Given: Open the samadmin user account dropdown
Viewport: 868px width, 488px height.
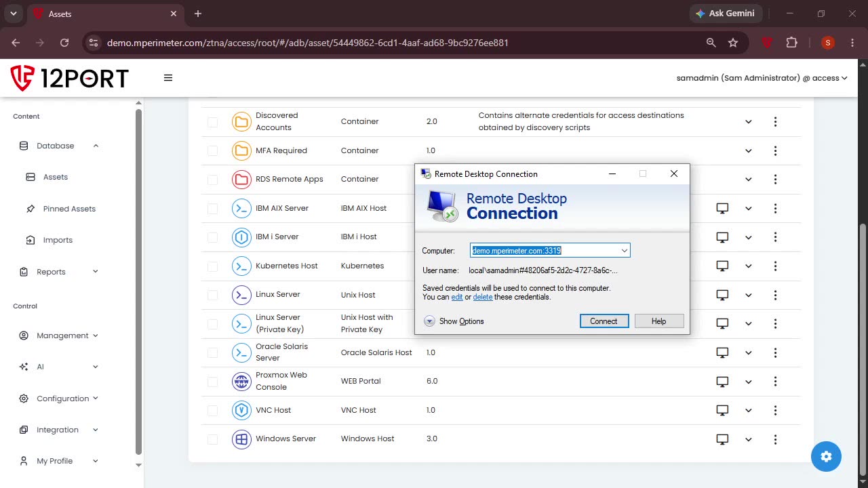Looking at the screenshot, I should 762,78.
